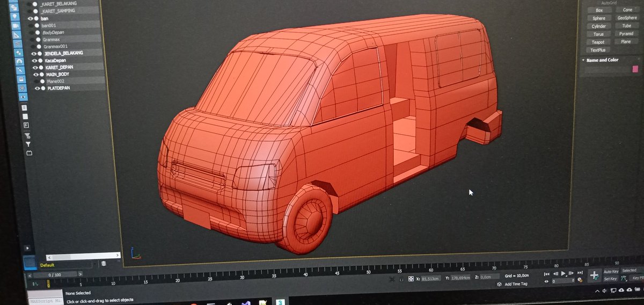Click the 0 / 100 time slider
Screen dimensions: 644x305
[x=55, y=275]
